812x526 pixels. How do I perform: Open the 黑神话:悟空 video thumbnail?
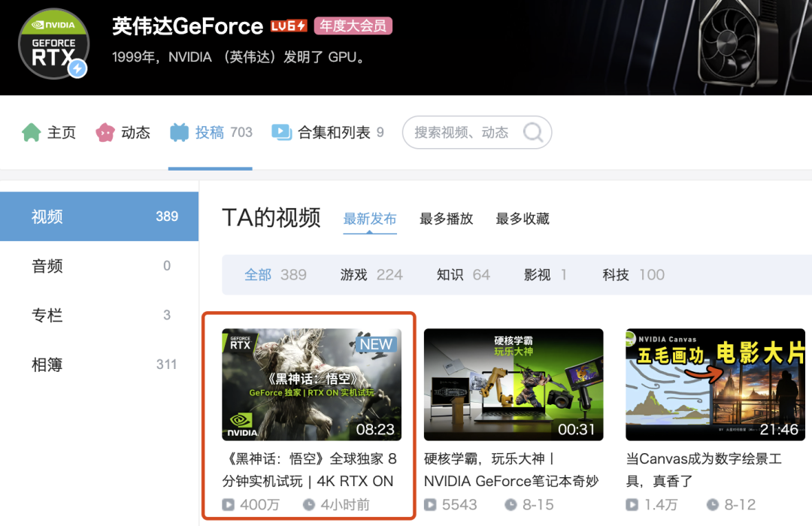[x=311, y=384]
